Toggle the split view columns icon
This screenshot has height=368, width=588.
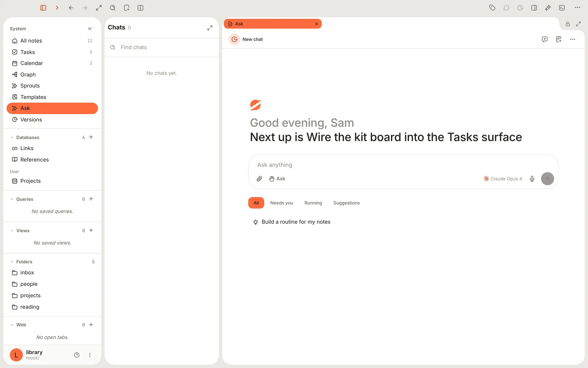coord(140,8)
